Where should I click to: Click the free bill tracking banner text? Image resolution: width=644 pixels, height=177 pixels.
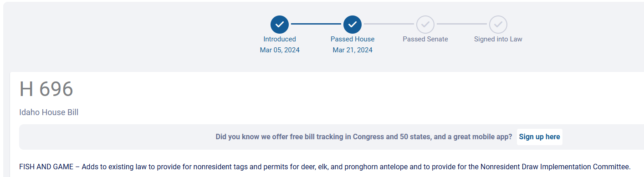[x=364, y=137]
